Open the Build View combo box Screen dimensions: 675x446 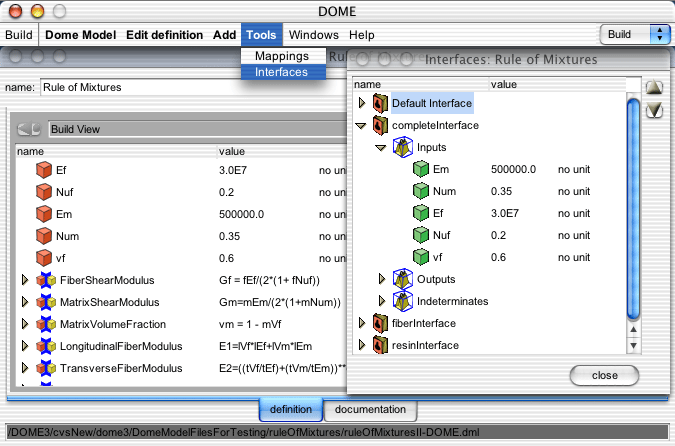coord(198,129)
